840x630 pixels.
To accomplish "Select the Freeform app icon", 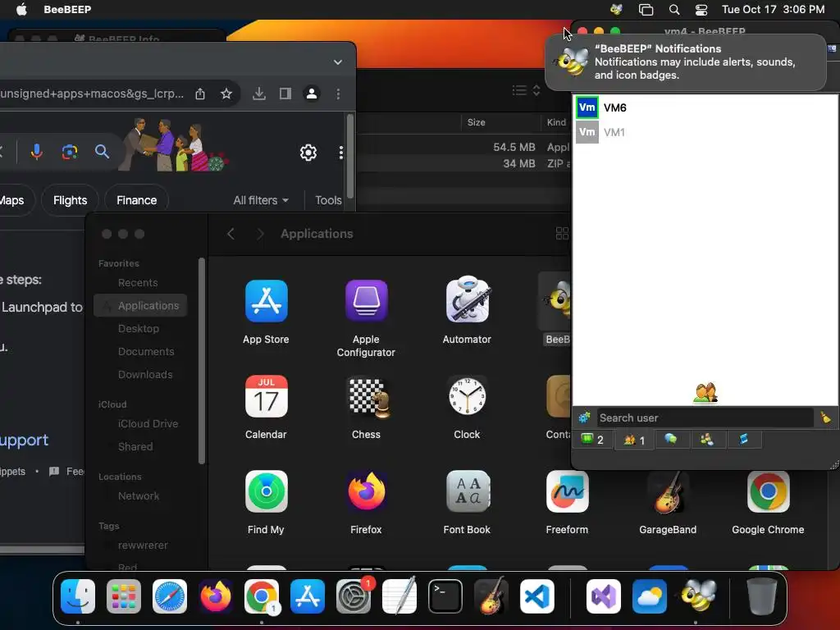I will click(x=568, y=491).
